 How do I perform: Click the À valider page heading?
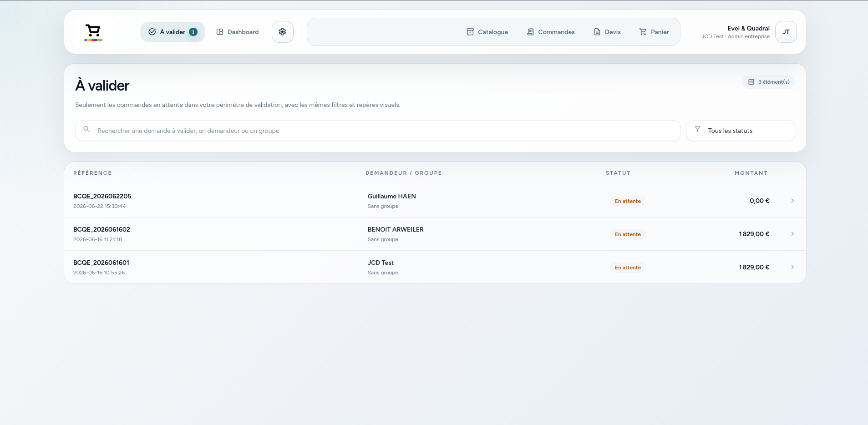pyautogui.click(x=102, y=85)
